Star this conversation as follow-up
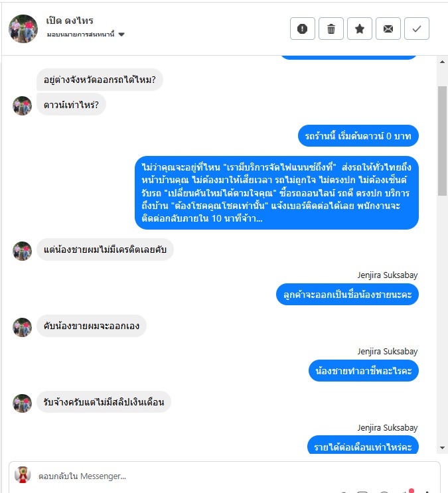Screen dimensions: 448x493 (x=360, y=29)
